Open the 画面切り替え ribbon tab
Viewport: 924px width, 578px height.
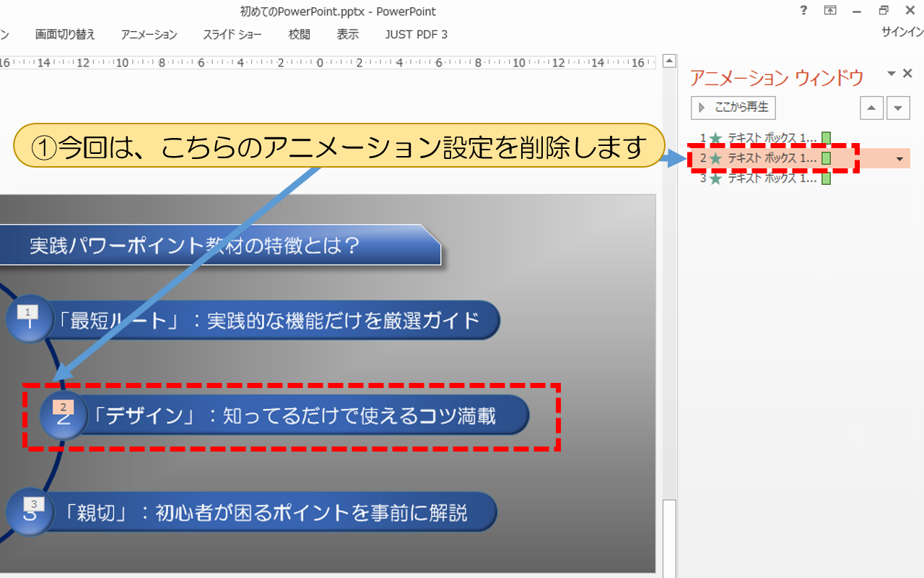65,35
